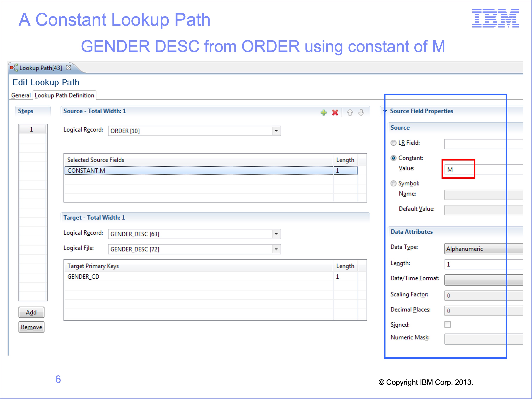Viewport: 532px width, 399px height.
Task: Collapse the Source Field Properties section
Action: (385, 111)
